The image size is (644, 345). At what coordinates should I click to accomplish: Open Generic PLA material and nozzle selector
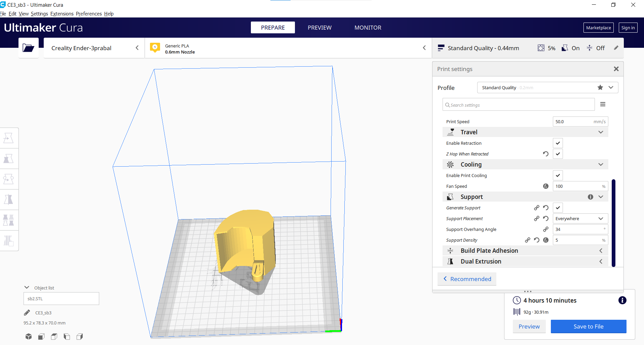point(288,48)
